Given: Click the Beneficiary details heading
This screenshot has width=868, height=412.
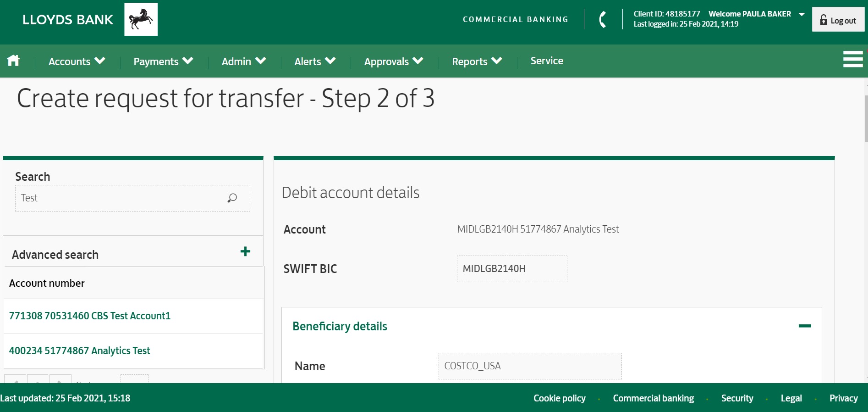Looking at the screenshot, I should (x=340, y=326).
